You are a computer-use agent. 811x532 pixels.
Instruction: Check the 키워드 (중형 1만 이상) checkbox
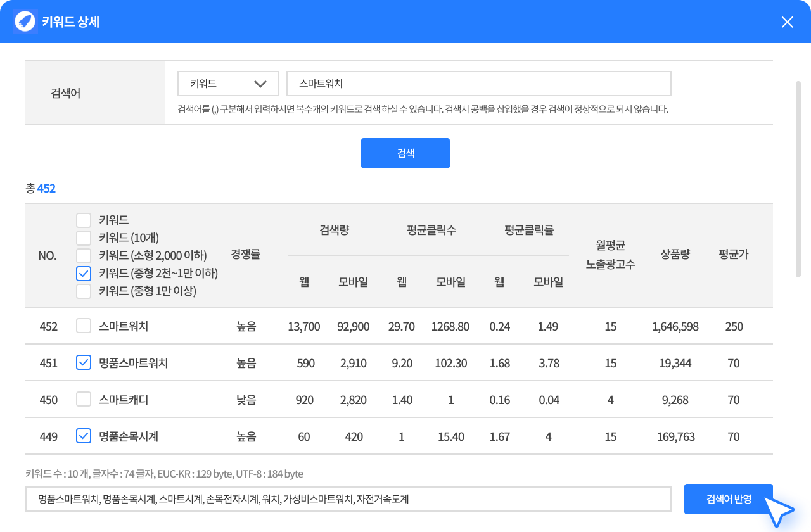(x=84, y=291)
